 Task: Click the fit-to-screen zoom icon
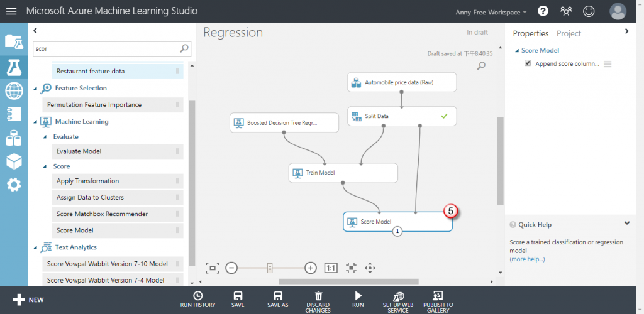(213, 268)
